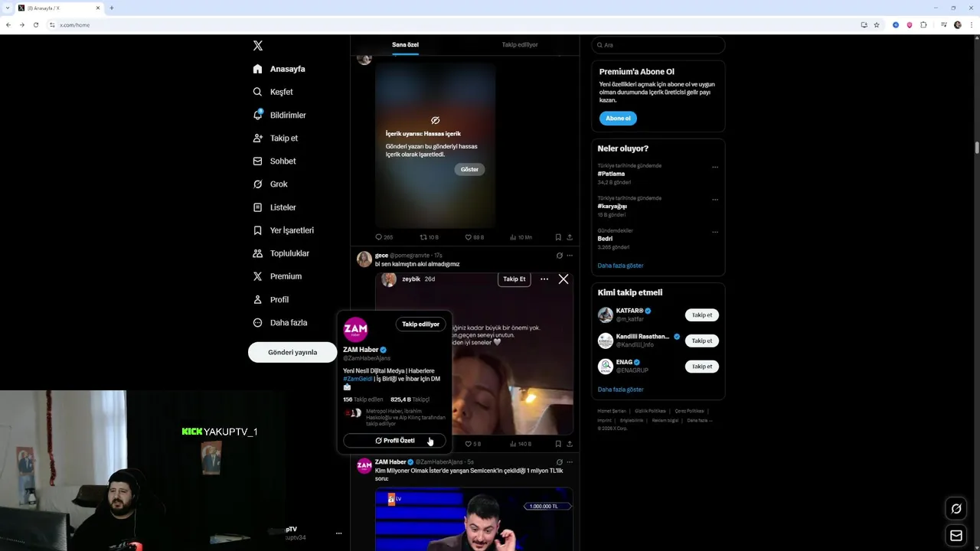Click browser back arrow

click(8, 24)
